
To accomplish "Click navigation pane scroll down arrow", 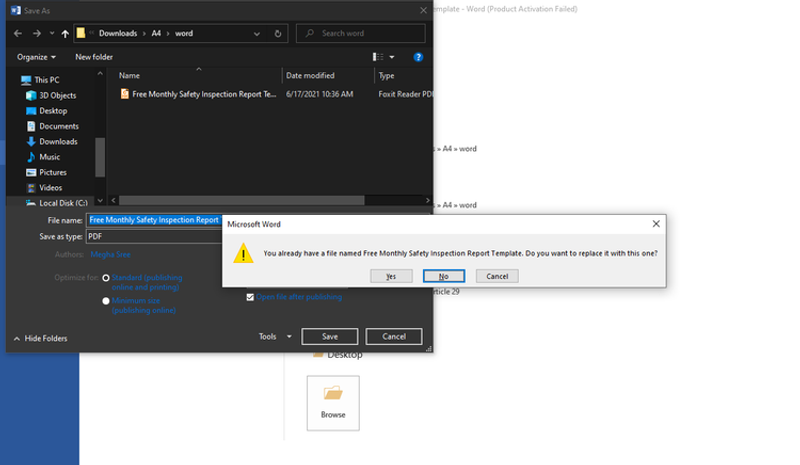I will (100, 201).
